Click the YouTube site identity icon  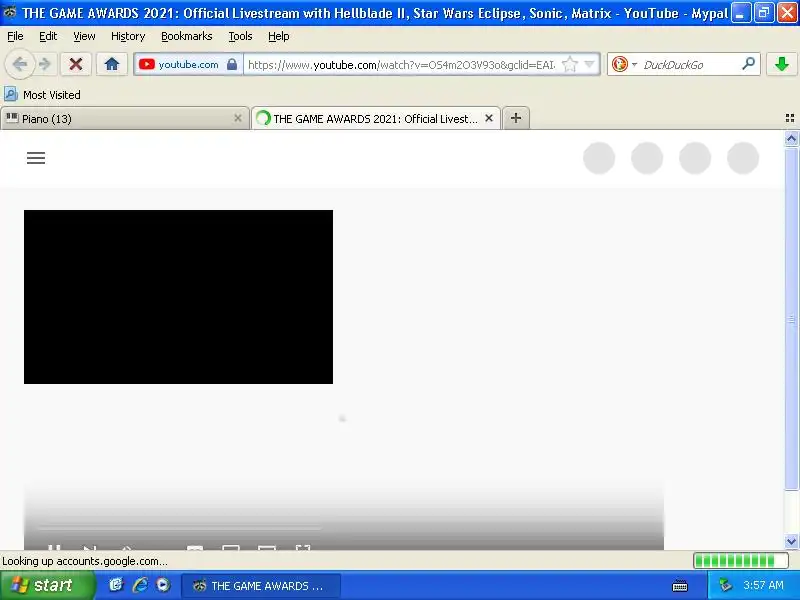pyautogui.click(x=146, y=64)
